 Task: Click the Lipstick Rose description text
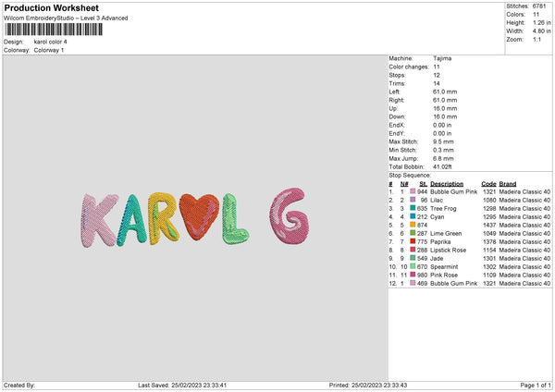click(x=448, y=251)
